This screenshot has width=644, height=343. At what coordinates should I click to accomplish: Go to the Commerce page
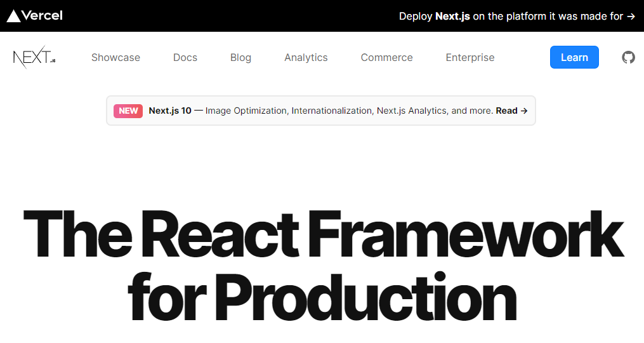coord(386,57)
